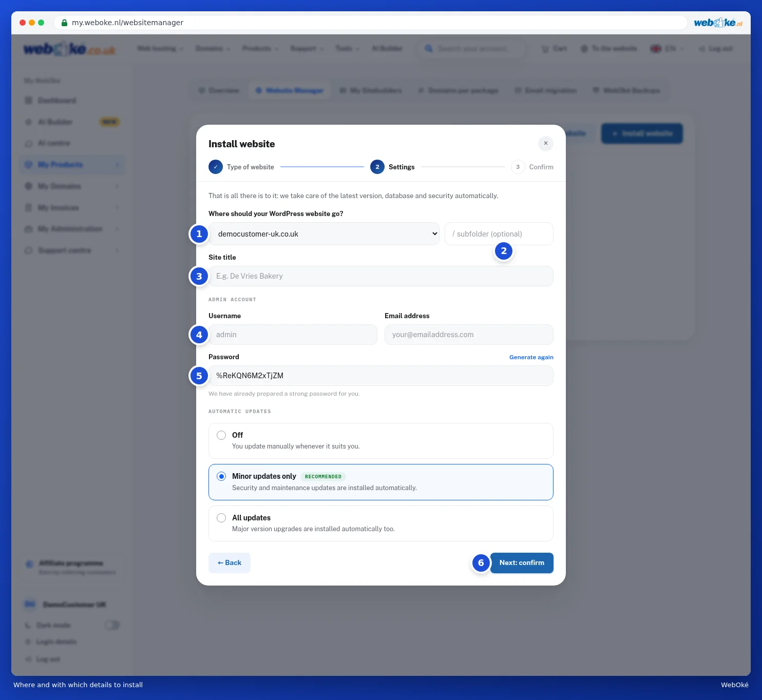Image resolution: width=762 pixels, height=700 pixels.
Task: Open the EN language selector
Action: coord(667,49)
